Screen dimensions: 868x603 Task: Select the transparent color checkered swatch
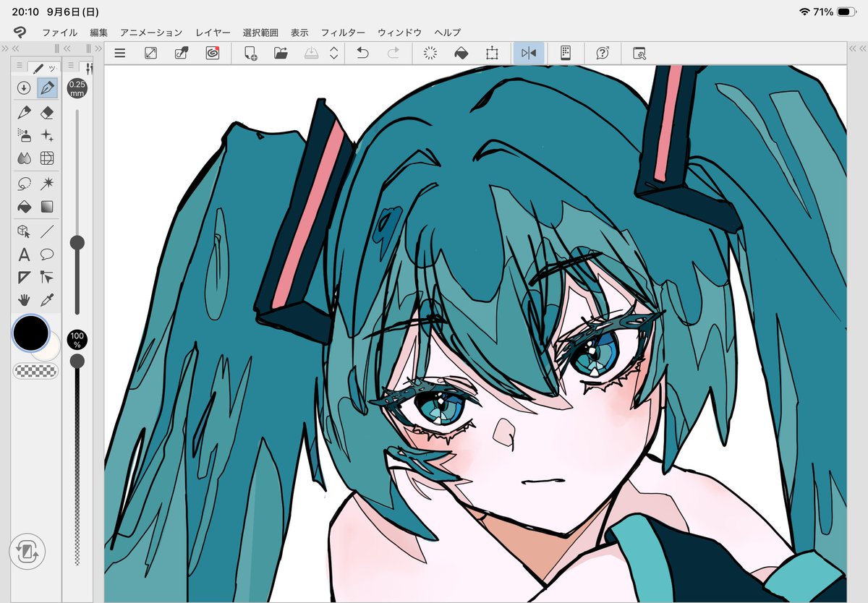point(35,371)
